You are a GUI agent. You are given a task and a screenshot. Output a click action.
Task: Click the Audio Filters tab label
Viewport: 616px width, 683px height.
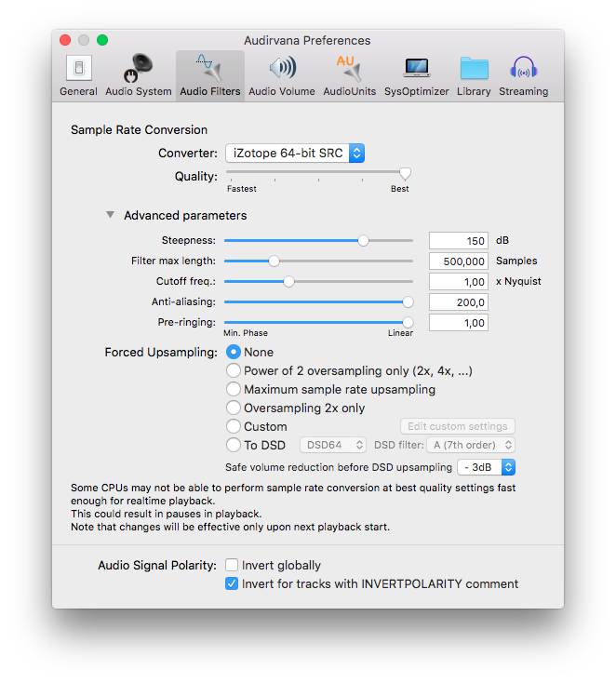click(210, 91)
